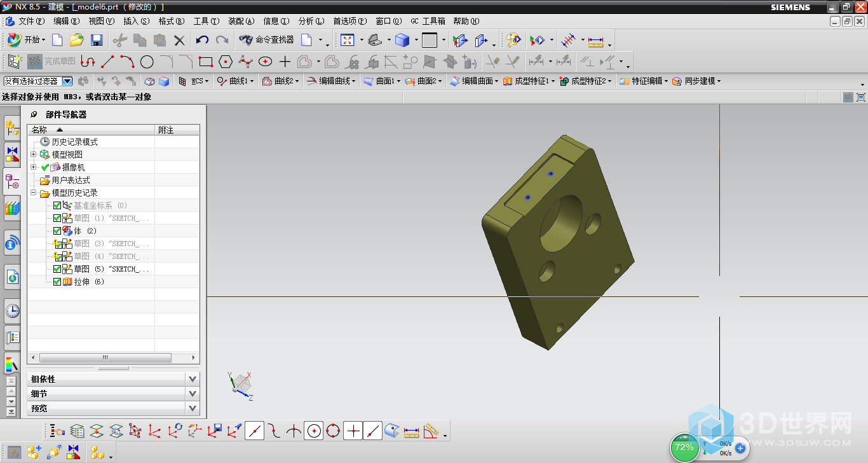Open the 插入 menu
This screenshot has width=868, height=463.
(136, 21)
